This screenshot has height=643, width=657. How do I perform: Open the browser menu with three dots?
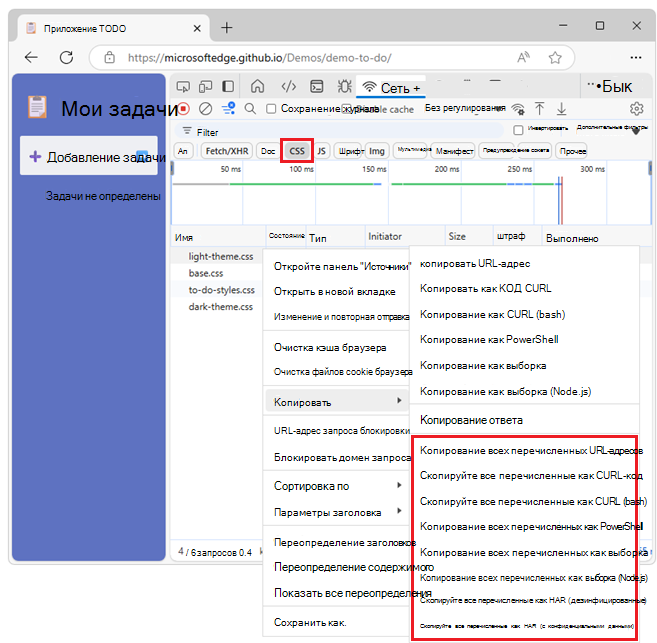pos(636,57)
